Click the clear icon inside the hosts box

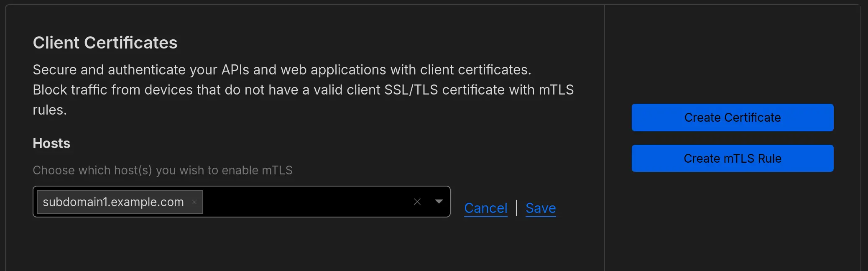click(x=417, y=202)
